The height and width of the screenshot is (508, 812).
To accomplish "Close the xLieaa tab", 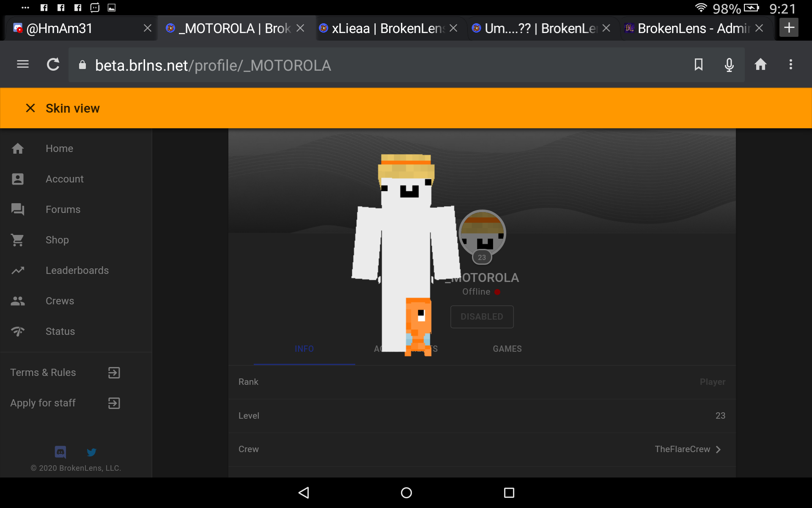I will 453,28.
